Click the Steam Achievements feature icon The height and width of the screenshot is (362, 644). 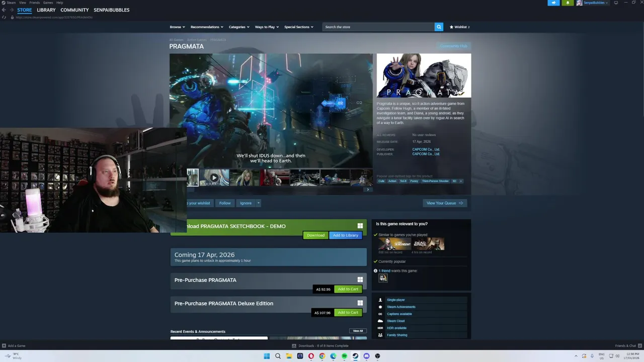coord(380,307)
